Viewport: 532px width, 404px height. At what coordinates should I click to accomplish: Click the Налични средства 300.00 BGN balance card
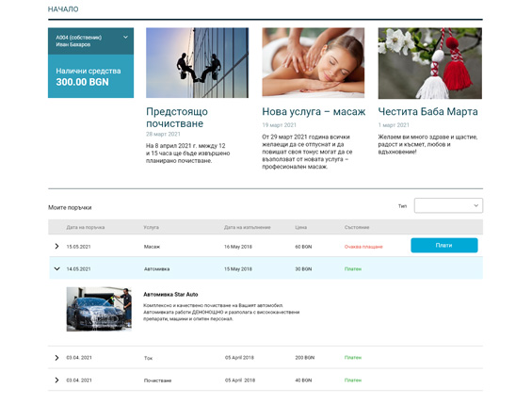tap(90, 76)
